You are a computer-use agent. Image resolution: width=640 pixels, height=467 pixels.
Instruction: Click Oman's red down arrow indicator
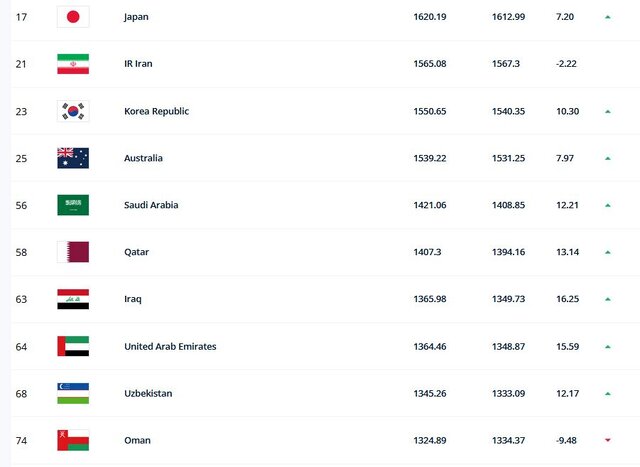(x=607, y=440)
